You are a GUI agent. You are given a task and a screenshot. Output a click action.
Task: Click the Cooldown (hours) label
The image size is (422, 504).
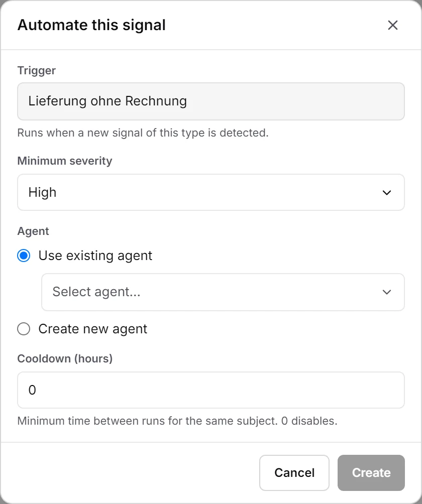65,359
